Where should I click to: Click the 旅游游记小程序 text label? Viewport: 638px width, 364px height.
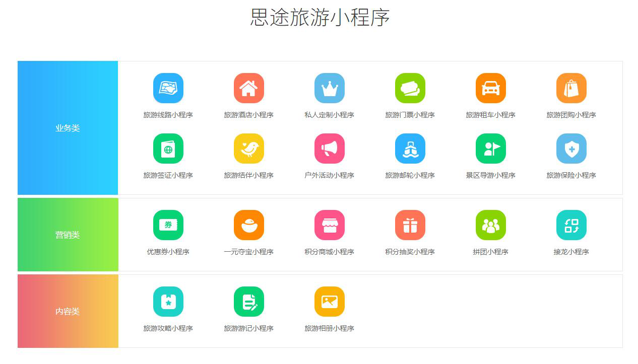click(x=248, y=328)
